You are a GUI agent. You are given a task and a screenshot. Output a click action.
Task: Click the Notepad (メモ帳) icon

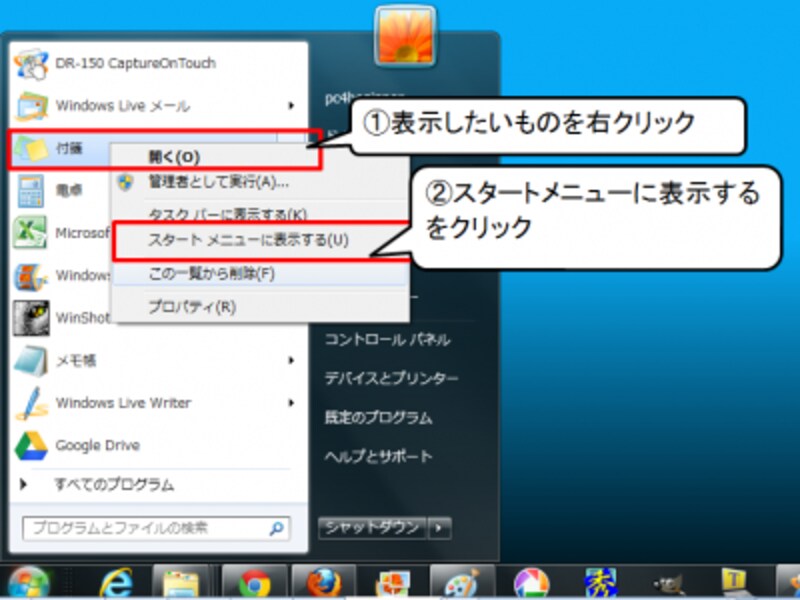pos(31,361)
